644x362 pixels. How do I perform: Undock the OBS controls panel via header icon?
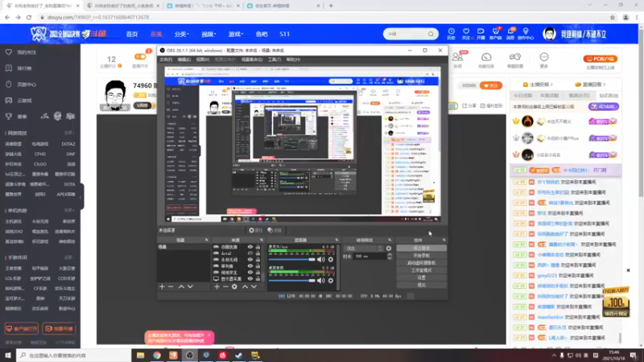click(x=444, y=240)
